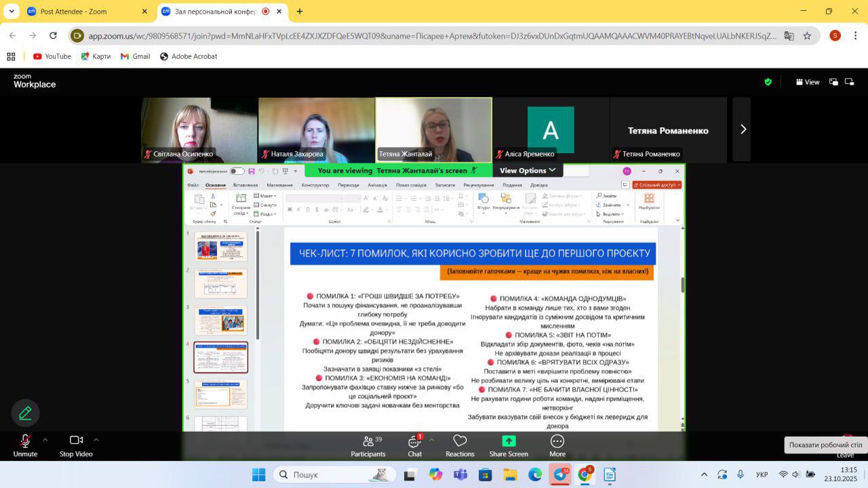Open the Reactions menu

click(x=460, y=442)
